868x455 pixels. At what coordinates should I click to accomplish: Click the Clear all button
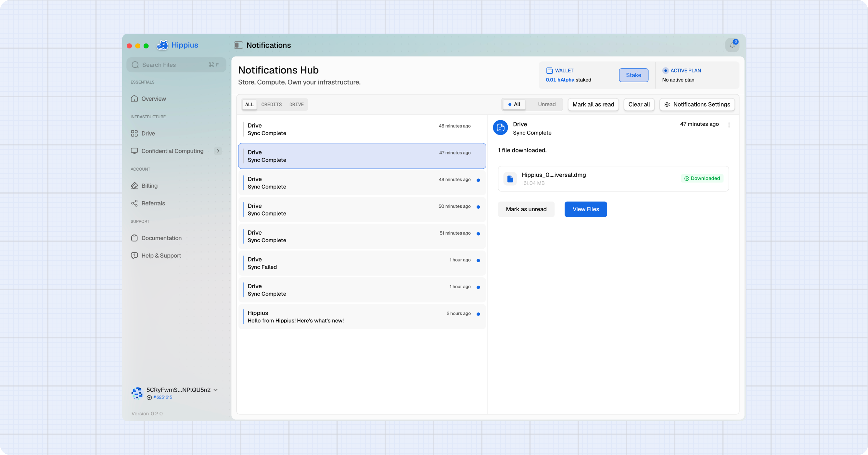pos(639,104)
